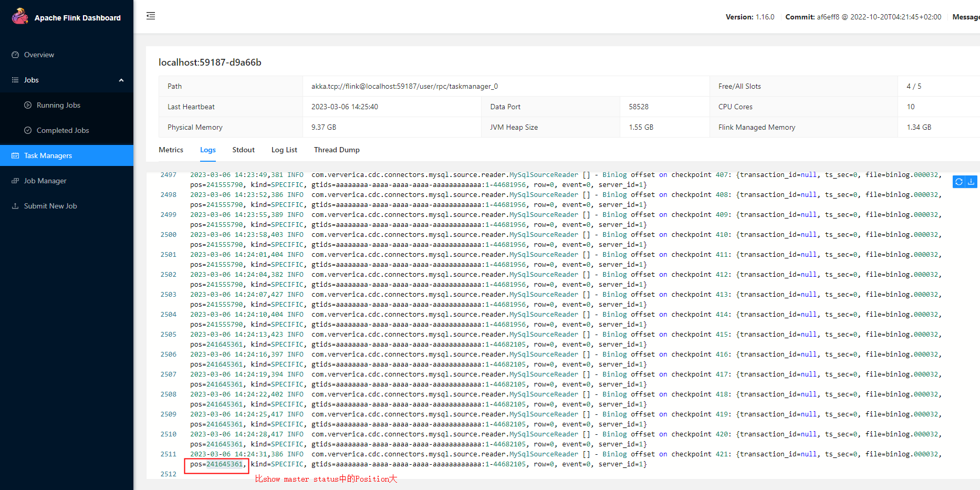Click the CPU Cores value 10
This screenshot has height=490, width=980.
point(911,107)
